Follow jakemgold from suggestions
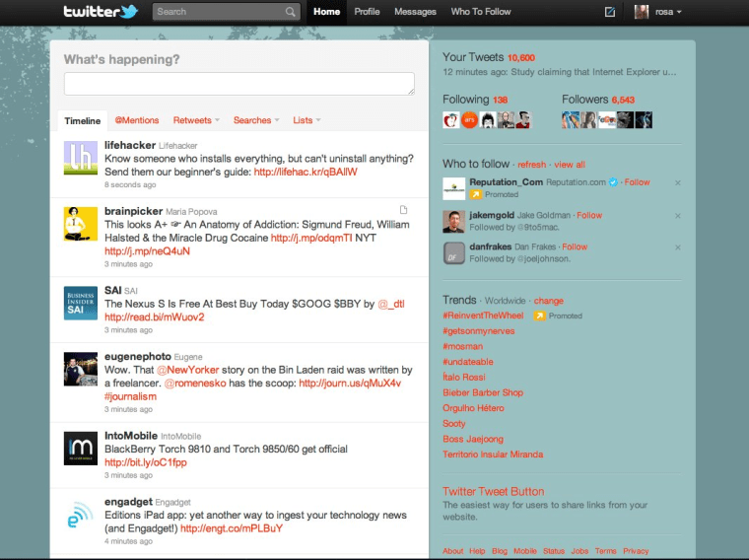Viewport: 749px width, 560px height. click(589, 215)
